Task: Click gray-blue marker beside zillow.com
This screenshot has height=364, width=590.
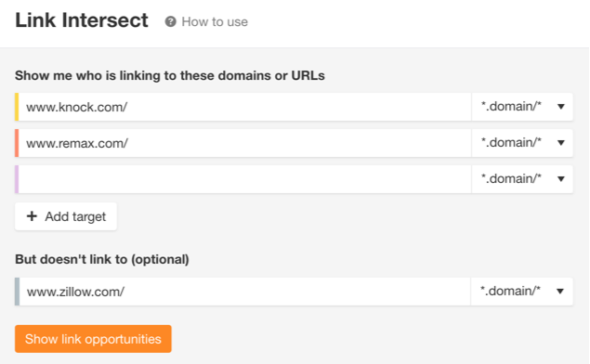Action: (x=18, y=292)
